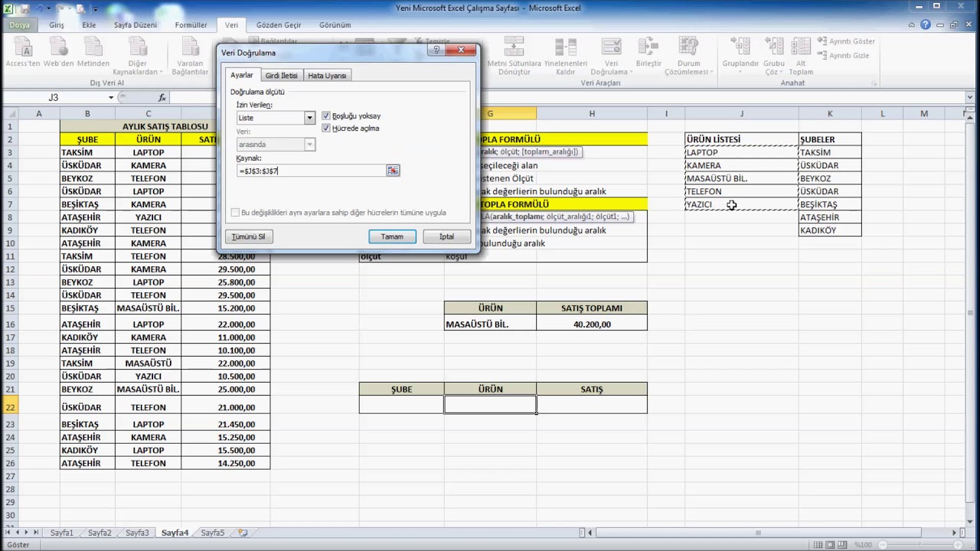Select YAZICI cell in ÜRÜN LİSTESİ
This screenshot has height=551, width=980.
click(x=741, y=204)
